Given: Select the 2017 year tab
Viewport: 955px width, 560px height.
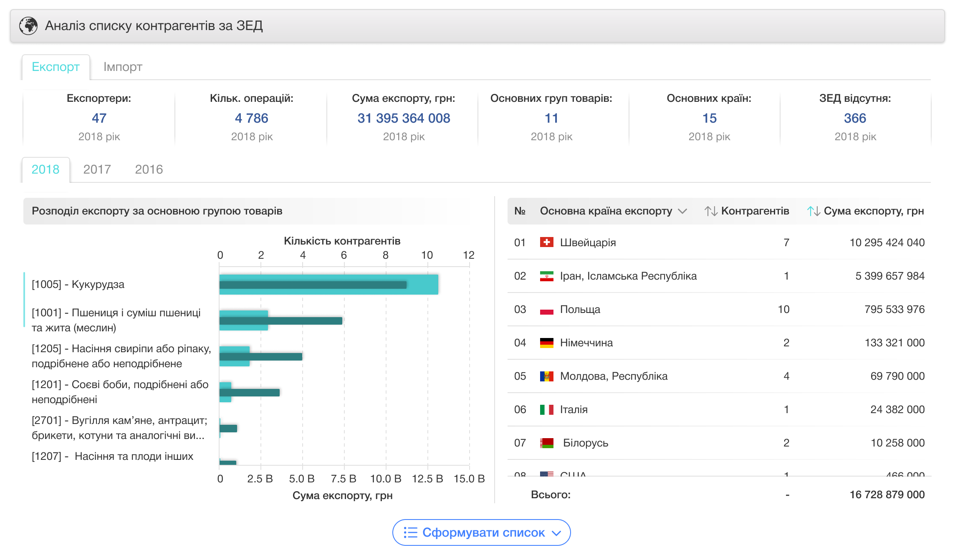Looking at the screenshot, I should [97, 169].
